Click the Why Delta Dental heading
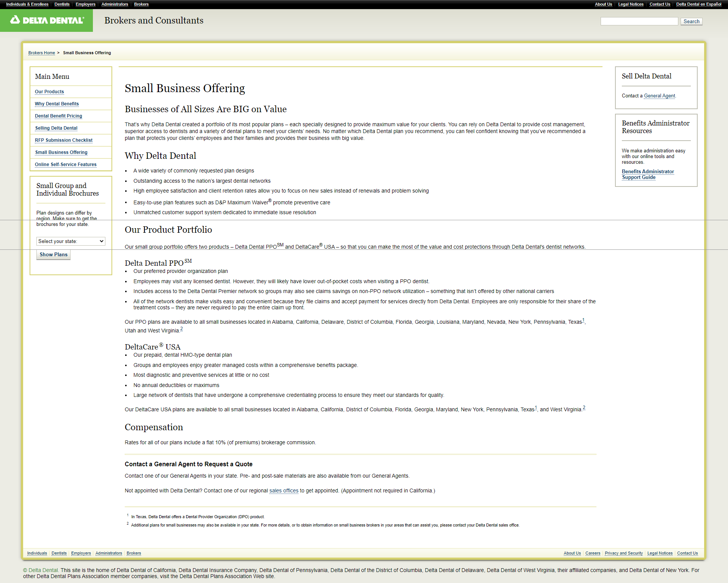728x583 pixels. click(x=160, y=156)
